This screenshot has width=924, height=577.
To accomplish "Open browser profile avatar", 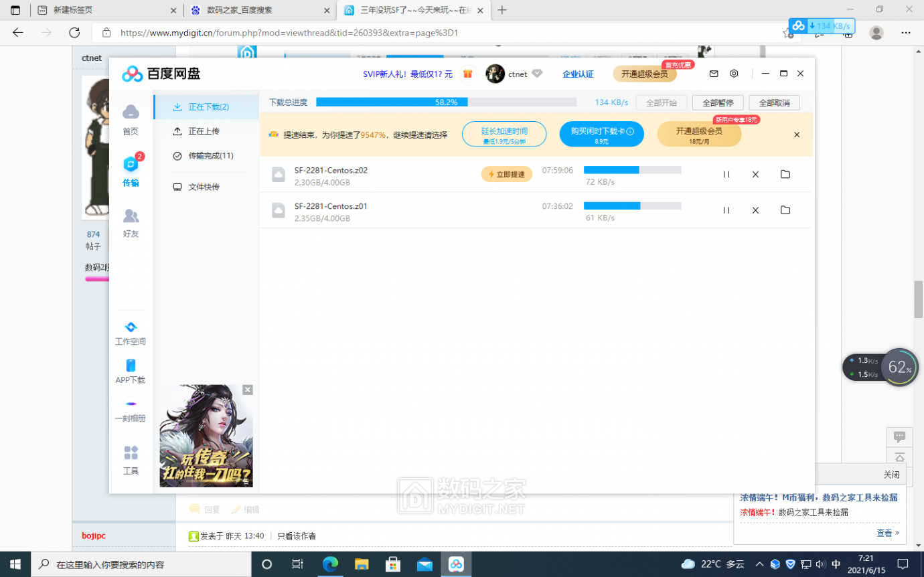I will (x=876, y=32).
